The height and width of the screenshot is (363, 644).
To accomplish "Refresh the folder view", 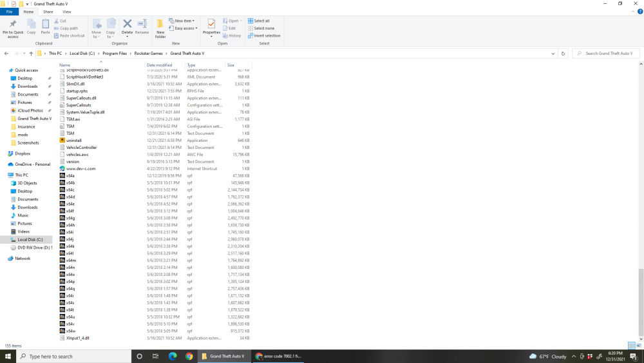I will (x=563, y=54).
